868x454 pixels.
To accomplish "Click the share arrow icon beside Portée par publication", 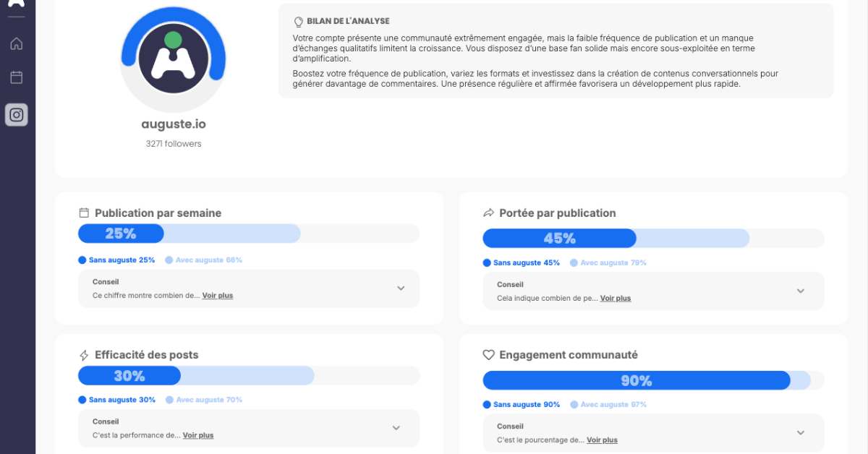I will click(488, 213).
